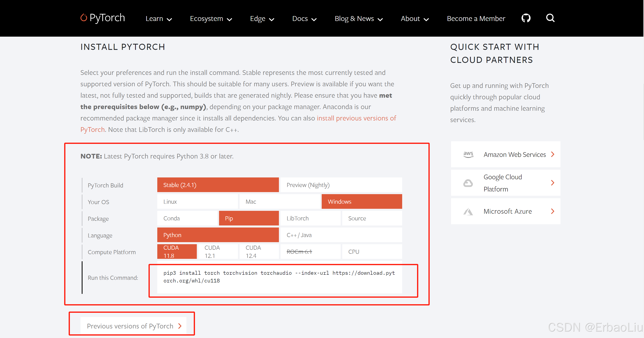
Task: Choose CPU compute platform
Action: [372, 252]
